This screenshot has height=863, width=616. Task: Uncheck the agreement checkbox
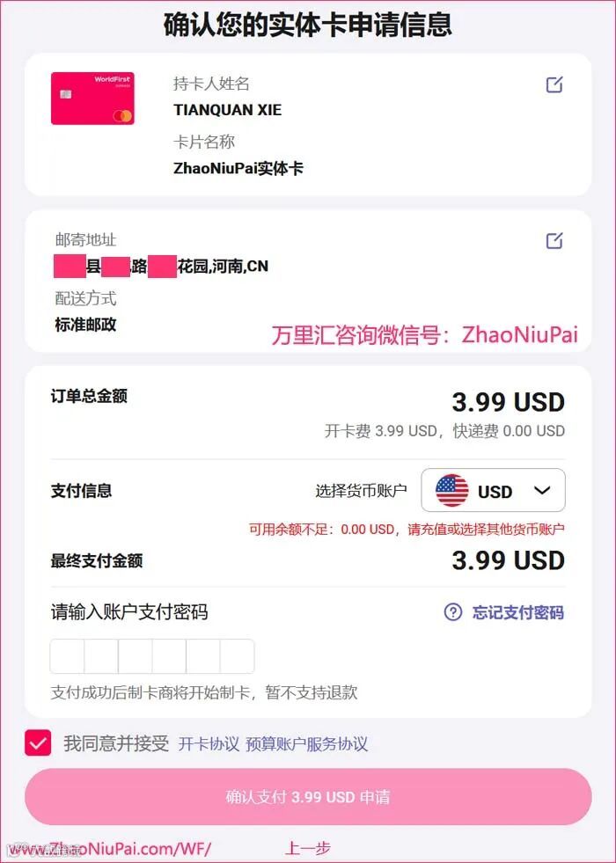click(38, 743)
